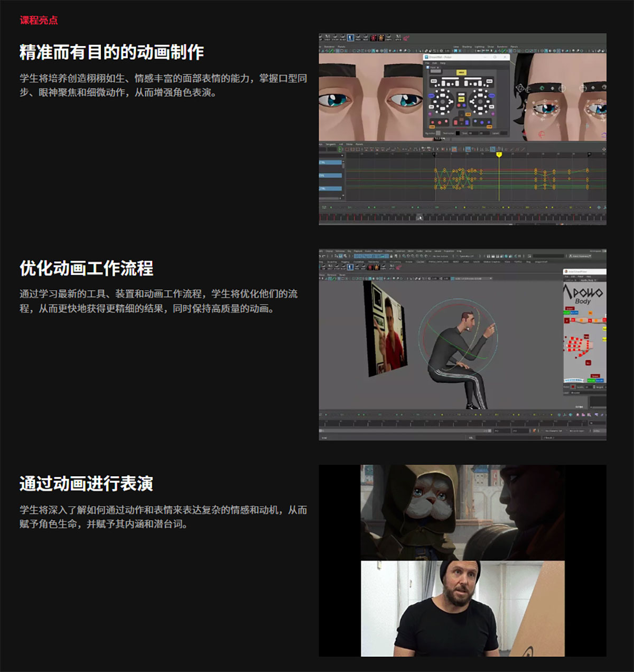Click the Pulse window icon in its title bar
The image size is (634, 672).
pyautogui.click(x=427, y=57)
